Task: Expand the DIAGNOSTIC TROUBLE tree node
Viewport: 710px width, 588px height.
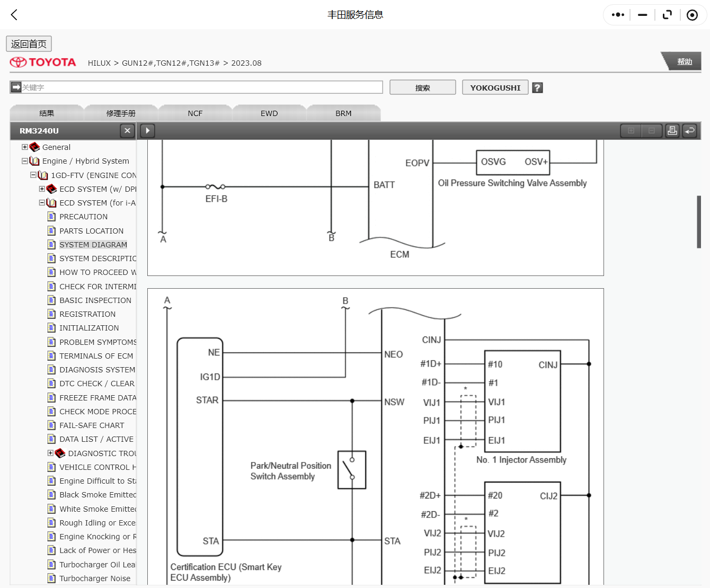Action: (x=50, y=453)
